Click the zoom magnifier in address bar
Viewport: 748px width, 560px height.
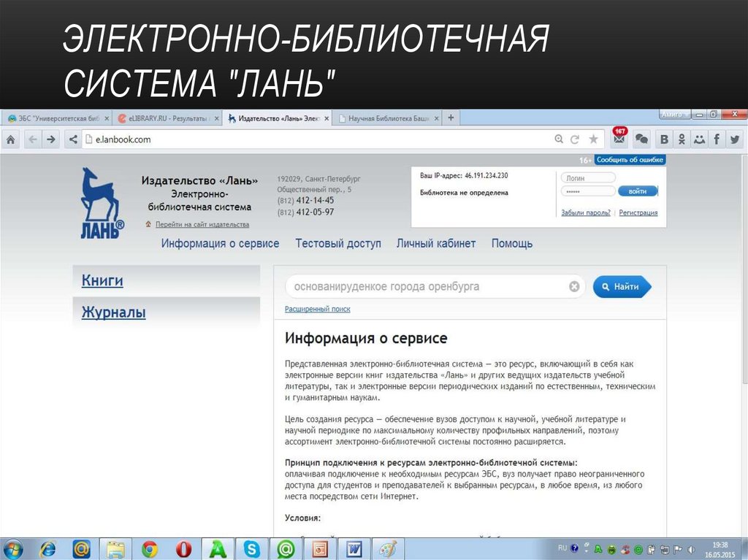(559, 139)
